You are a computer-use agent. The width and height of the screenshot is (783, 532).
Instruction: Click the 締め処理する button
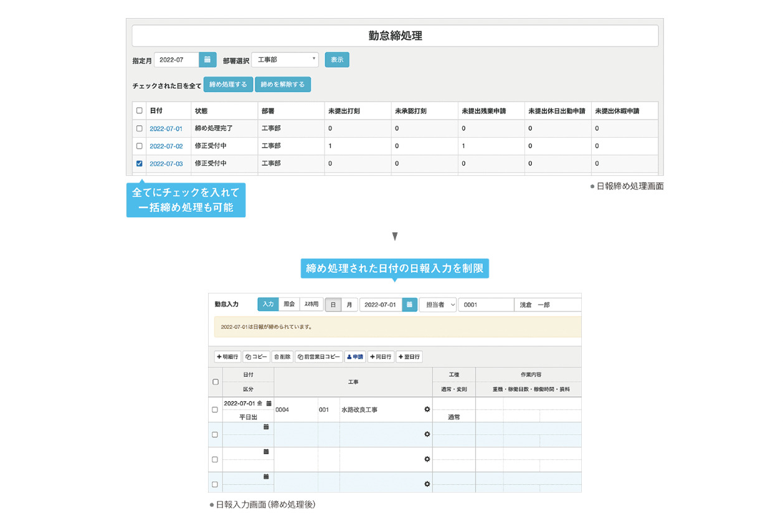pos(228,85)
